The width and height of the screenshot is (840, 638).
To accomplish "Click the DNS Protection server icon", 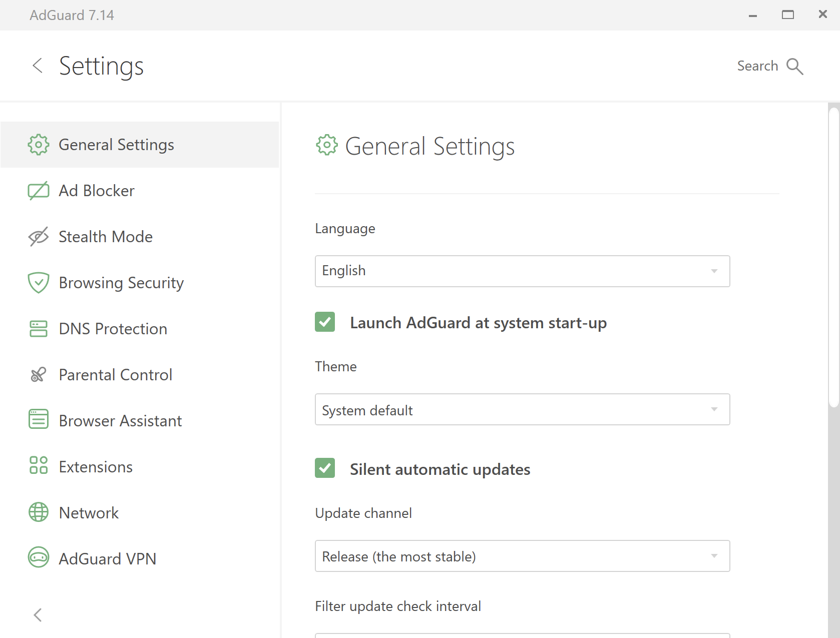I will point(39,329).
